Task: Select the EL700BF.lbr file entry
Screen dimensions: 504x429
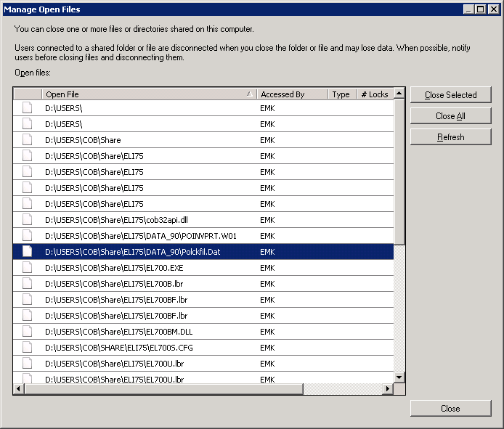Action: point(116,299)
